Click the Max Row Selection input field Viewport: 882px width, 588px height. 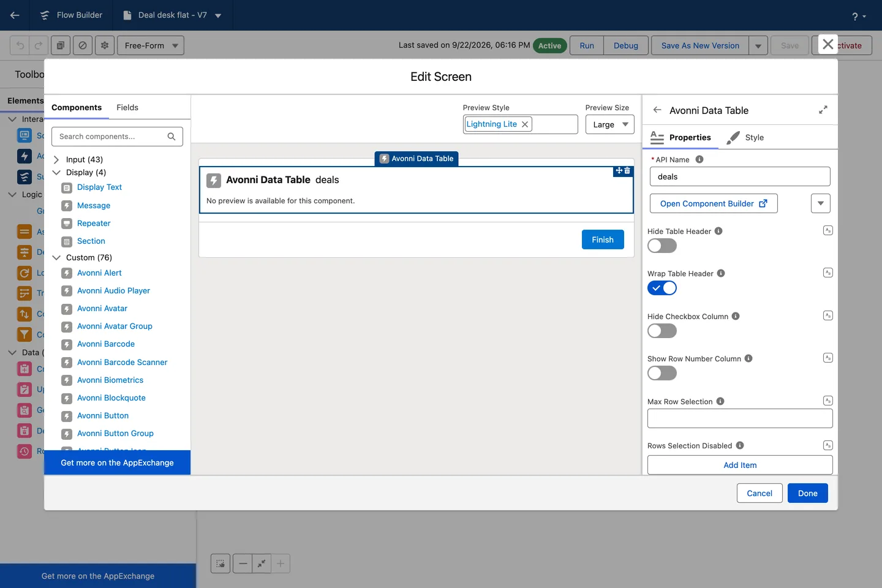tap(740, 418)
